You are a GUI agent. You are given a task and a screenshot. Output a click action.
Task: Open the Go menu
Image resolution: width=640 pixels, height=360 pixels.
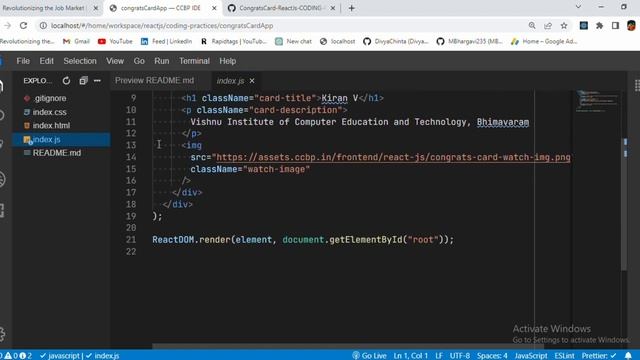click(x=139, y=61)
